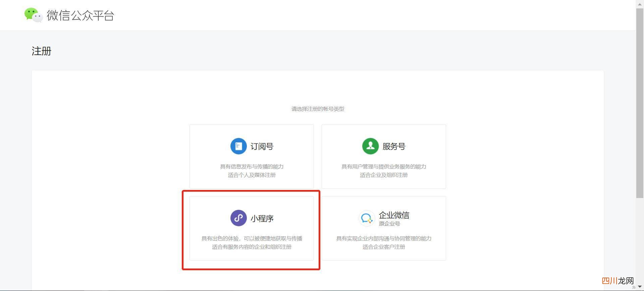Click the blue 订阅号 document icon
644x291 pixels.
click(x=238, y=146)
